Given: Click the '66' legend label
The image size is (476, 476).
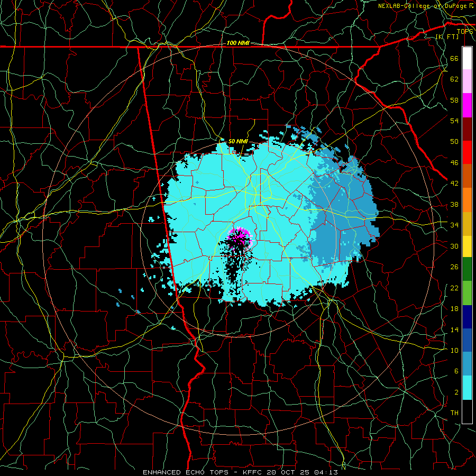Looking at the screenshot, I should click(454, 58).
